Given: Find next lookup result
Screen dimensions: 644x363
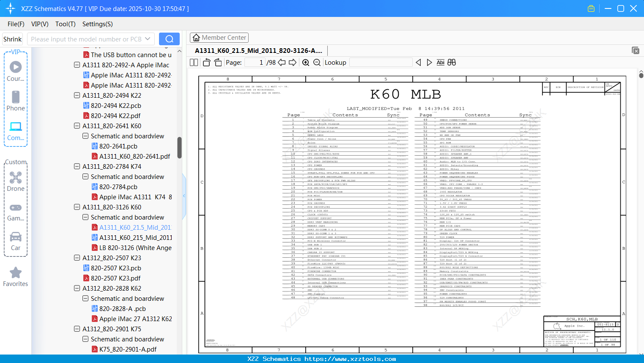Looking at the screenshot, I should point(429,62).
